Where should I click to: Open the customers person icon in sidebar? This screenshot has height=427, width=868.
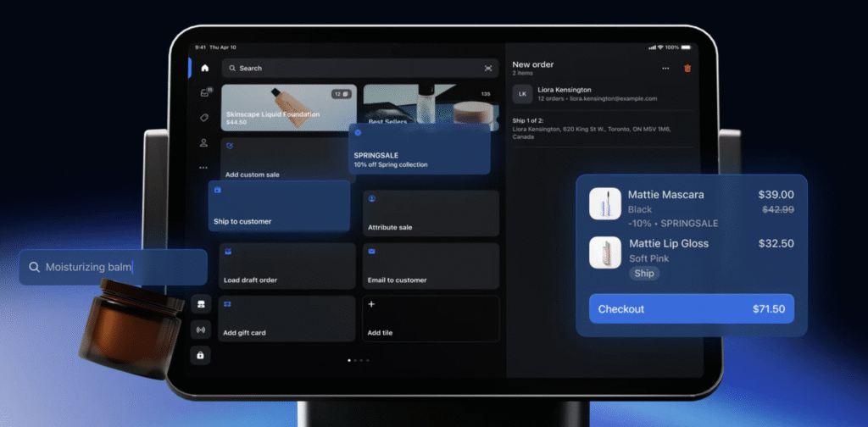203,142
